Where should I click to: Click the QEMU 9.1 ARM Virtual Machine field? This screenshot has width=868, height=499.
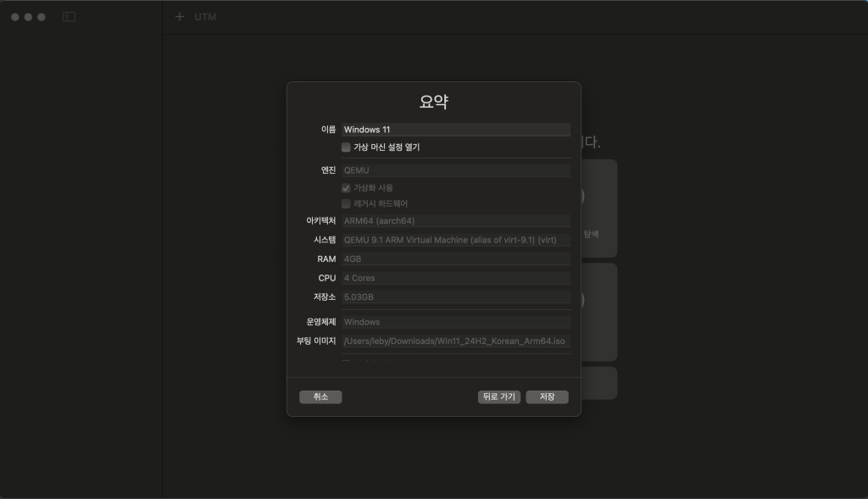coord(456,240)
